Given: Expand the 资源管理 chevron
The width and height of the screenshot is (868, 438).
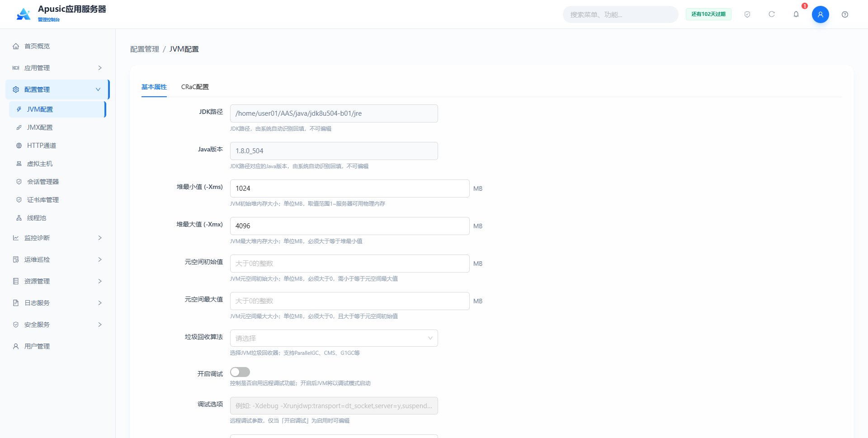Looking at the screenshot, I should [100, 281].
